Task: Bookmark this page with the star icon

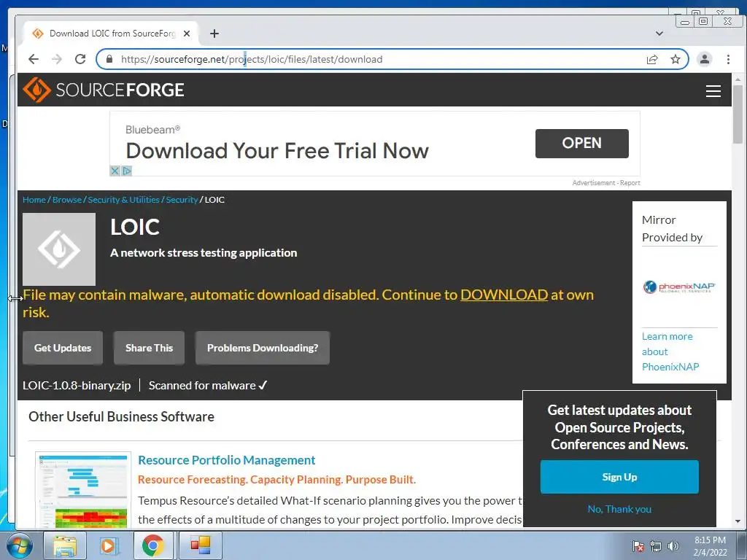Action: [x=675, y=59]
